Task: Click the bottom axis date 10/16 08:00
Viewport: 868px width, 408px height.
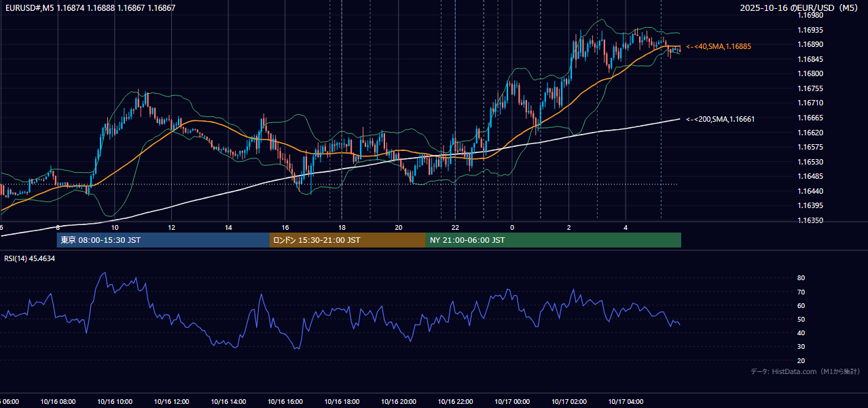Action: point(58,401)
